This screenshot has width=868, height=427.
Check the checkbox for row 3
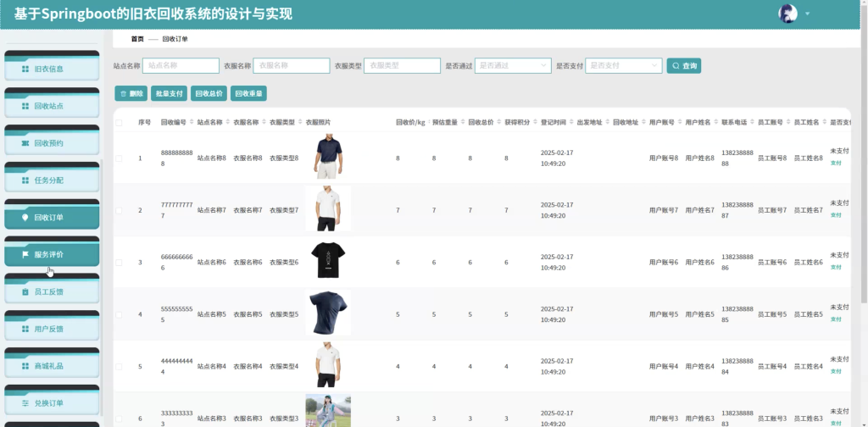click(119, 262)
